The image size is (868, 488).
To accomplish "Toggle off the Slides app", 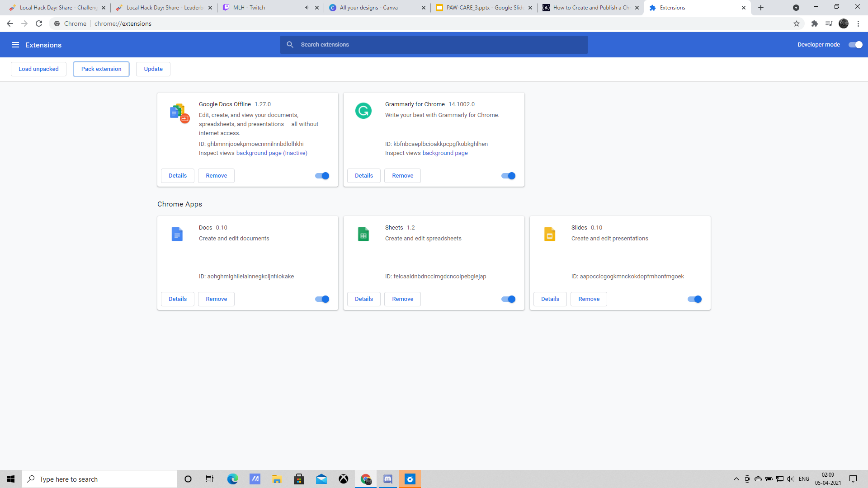I will pyautogui.click(x=694, y=299).
